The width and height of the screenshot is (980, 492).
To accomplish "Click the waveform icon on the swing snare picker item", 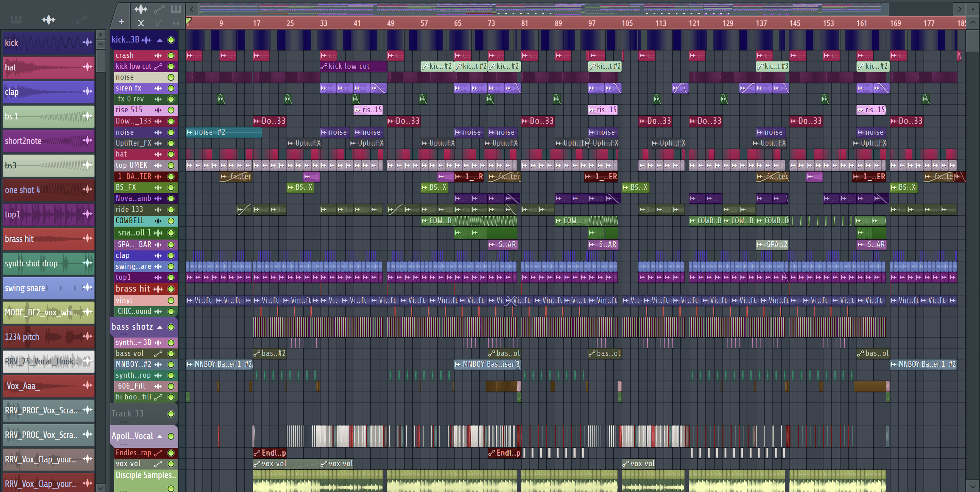I will (87, 287).
